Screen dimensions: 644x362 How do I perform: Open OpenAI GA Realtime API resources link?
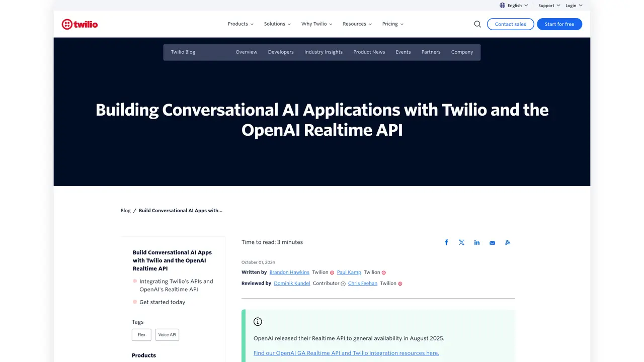point(346,353)
